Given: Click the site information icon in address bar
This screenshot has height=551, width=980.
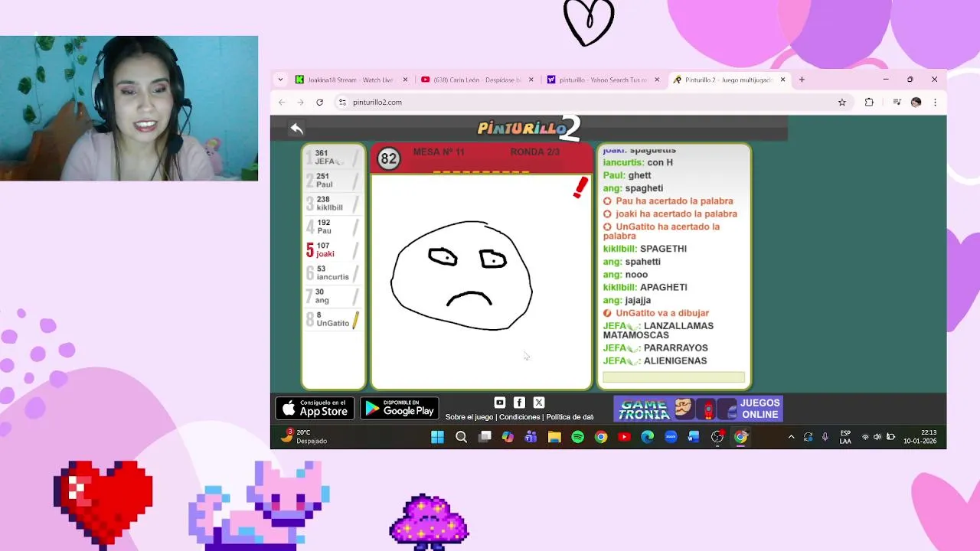Looking at the screenshot, I should tap(343, 103).
